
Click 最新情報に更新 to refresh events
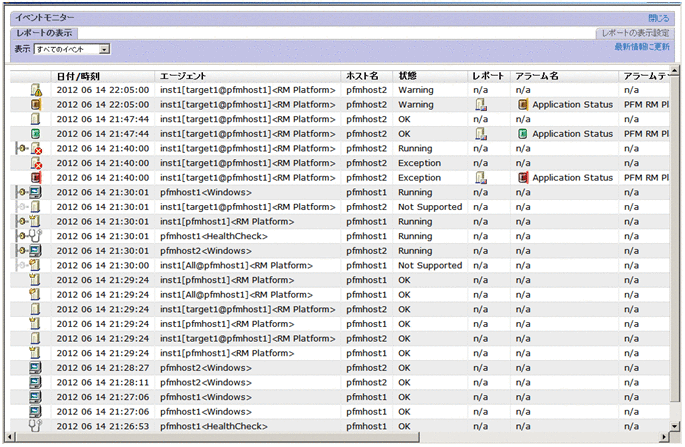tap(642, 47)
